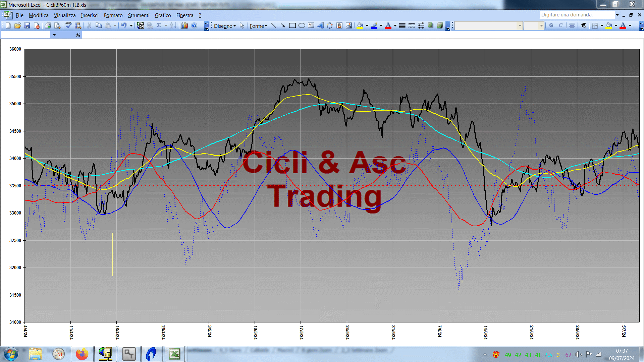Open the Formato menu
The image size is (644, 362).
[x=113, y=15]
